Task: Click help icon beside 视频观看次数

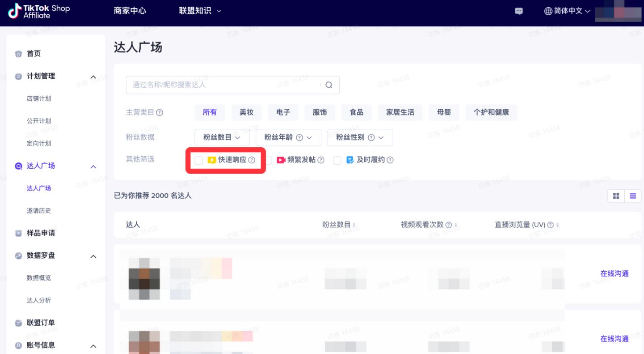Action: [x=449, y=225]
